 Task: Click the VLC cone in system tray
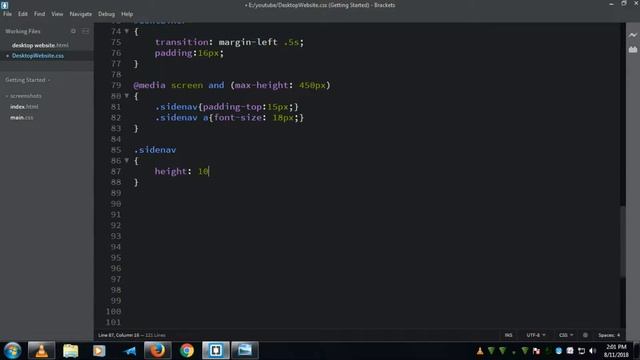(480, 351)
